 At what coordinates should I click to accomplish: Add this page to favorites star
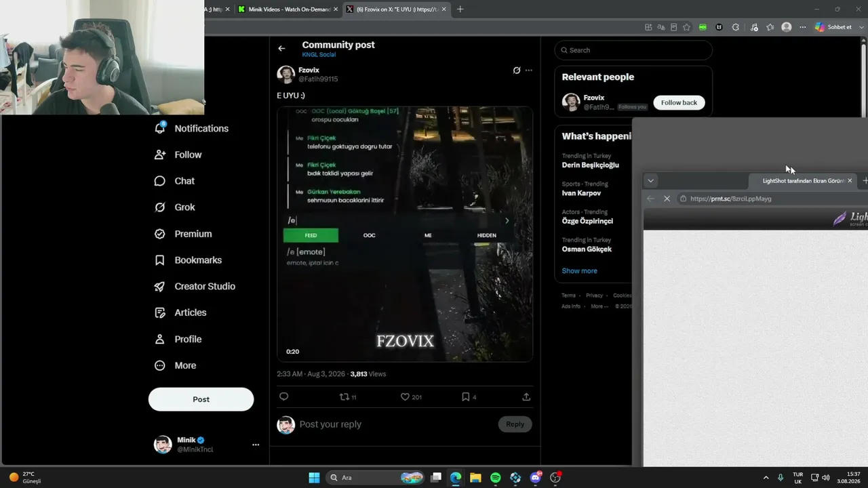pyautogui.click(x=686, y=27)
